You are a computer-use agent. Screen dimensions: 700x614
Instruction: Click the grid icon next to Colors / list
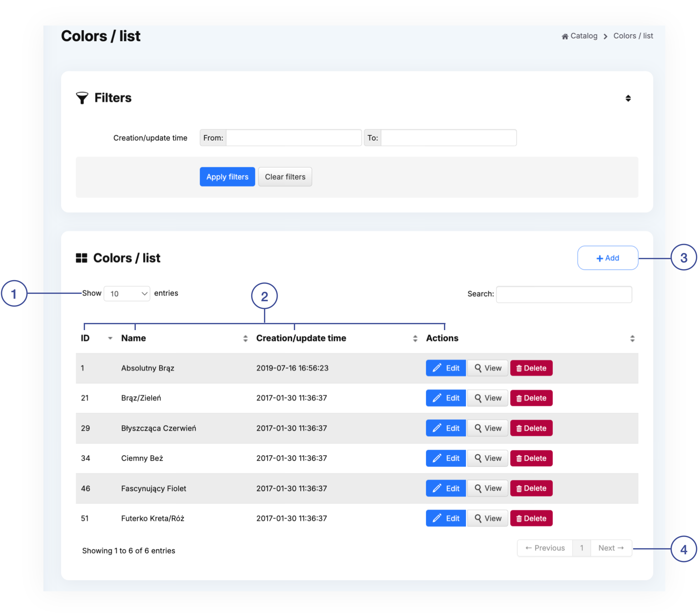tap(81, 258)
